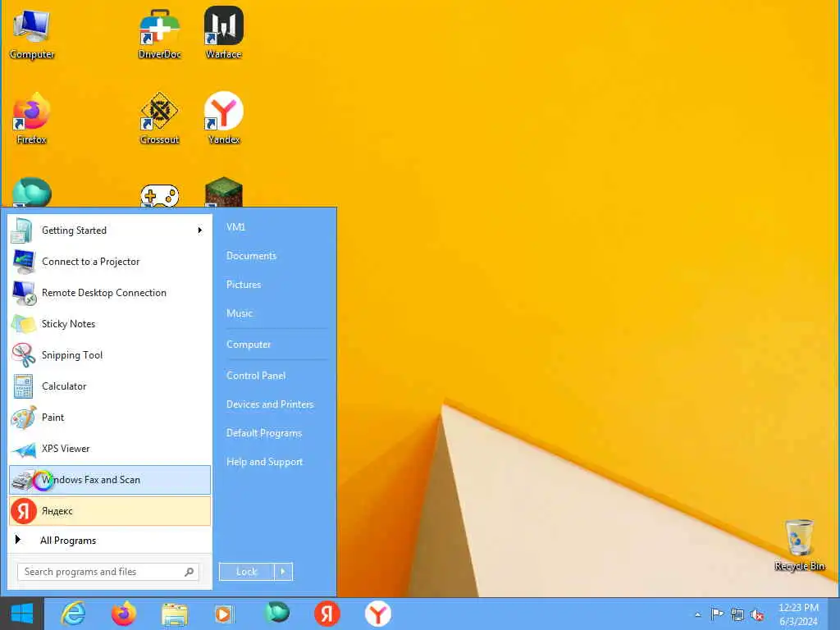Click the Windows Start button
The width and height of the screenshot is (840, 630).
coord(22,614)
